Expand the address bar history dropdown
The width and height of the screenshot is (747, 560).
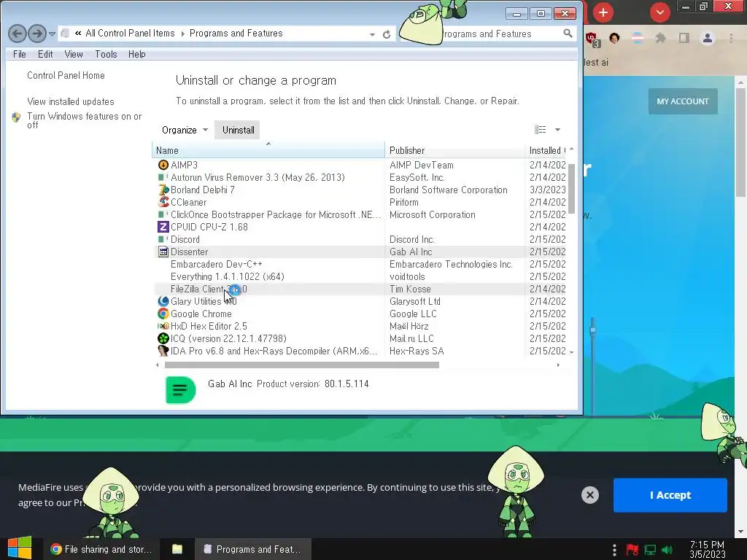point(372,34)
